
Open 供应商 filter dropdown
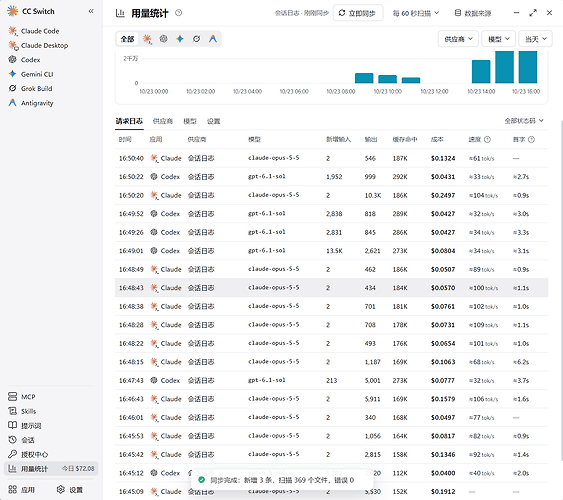(458, 39)
